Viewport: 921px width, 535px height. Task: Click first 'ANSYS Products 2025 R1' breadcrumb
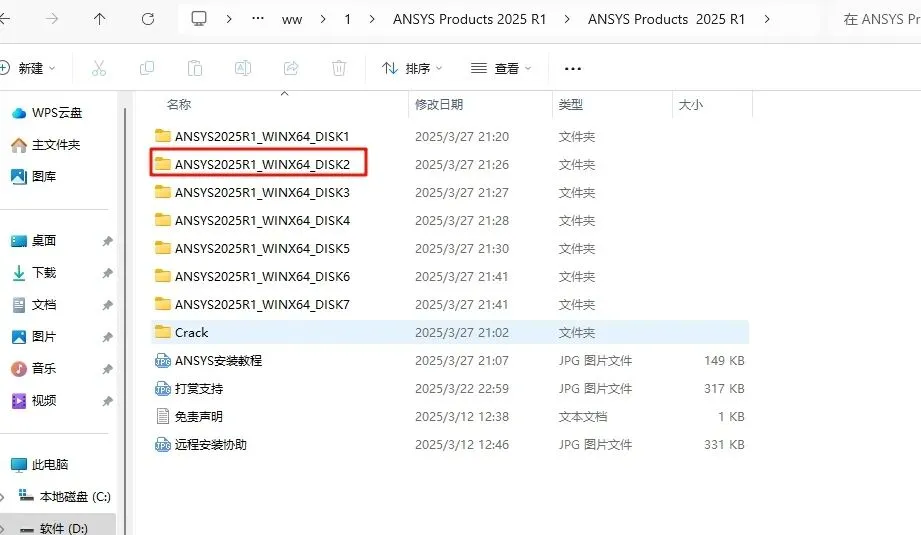469,19
